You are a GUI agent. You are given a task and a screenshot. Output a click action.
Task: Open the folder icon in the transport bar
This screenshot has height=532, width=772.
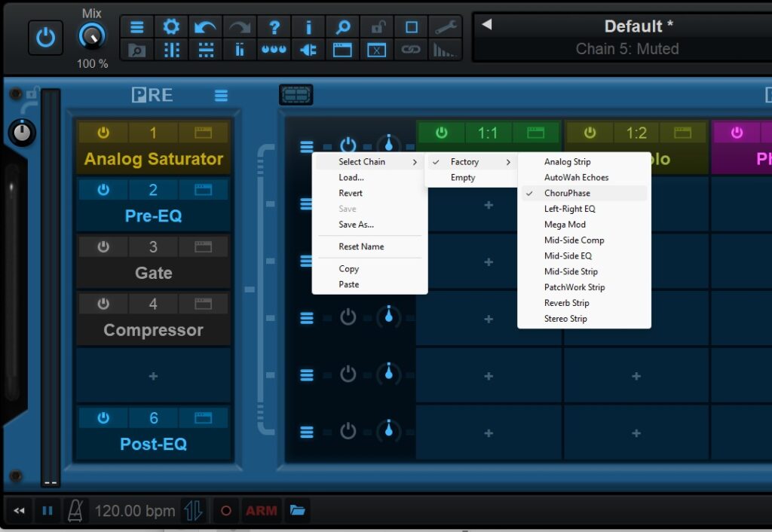point(298,511)
